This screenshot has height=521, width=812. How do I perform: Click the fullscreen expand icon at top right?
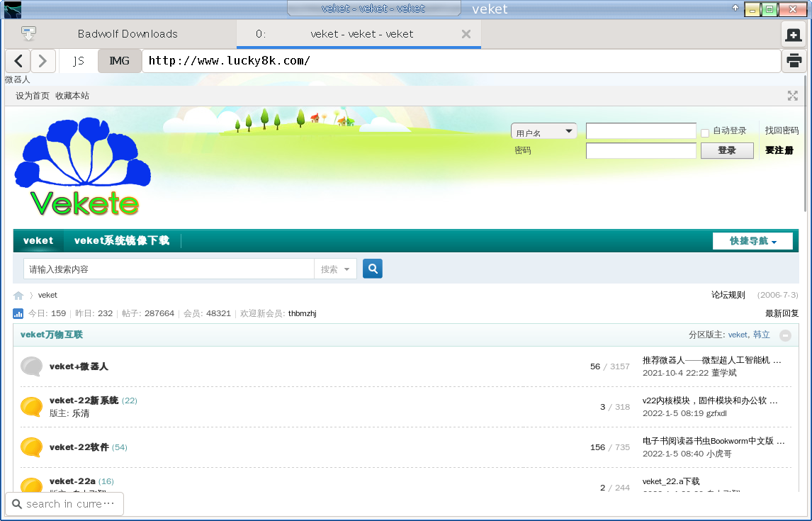coord(792,96)
